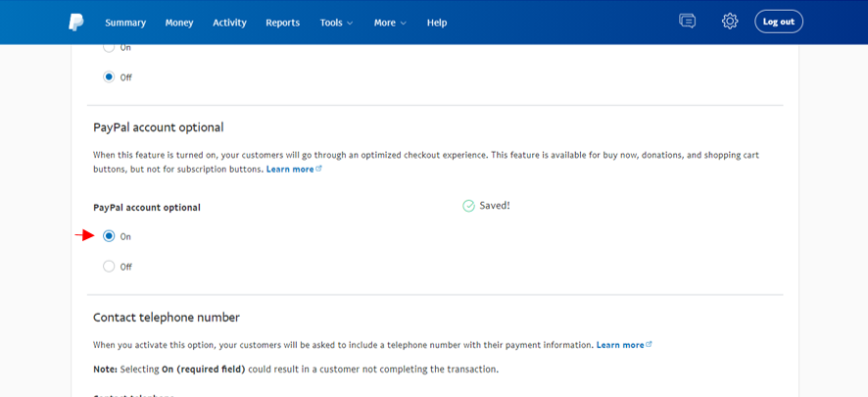This screenshot has width=868, height=397.
Task: Open Learn more for PayPal account optional
Action: (x=290, y=170)
